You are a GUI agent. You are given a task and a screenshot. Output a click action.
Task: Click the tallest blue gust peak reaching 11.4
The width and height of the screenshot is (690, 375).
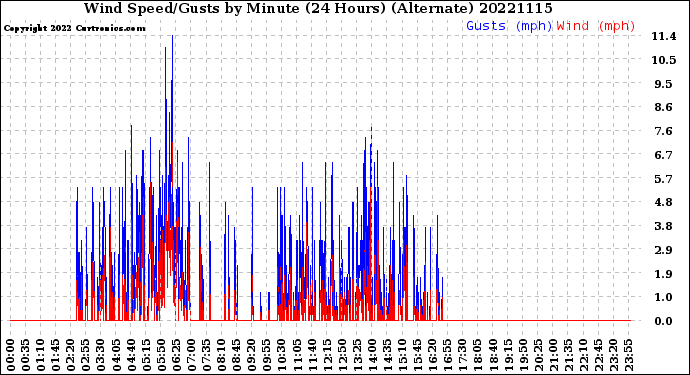(x=172, y=88)
